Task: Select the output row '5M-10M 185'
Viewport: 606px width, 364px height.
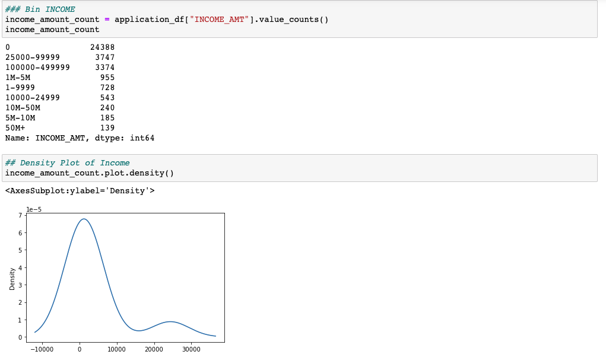Action: (x=60, y=117)
